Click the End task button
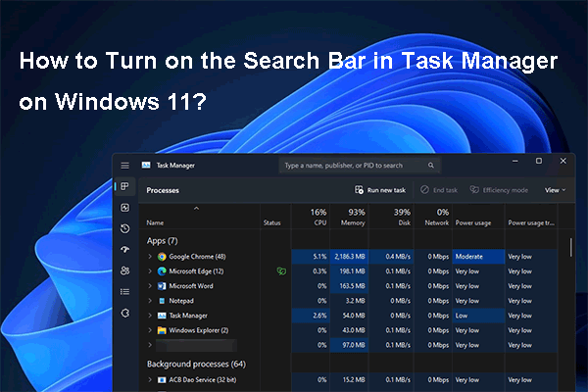Screen dimensions: 588x392 pyautogui.click(x=439, y=190)
